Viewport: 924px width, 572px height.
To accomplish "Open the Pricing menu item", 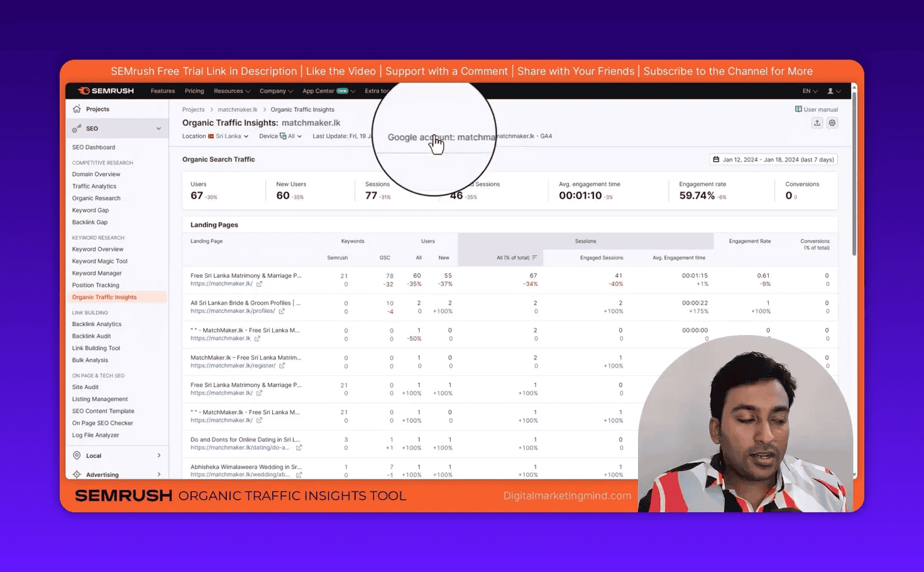I will [194, 90].
